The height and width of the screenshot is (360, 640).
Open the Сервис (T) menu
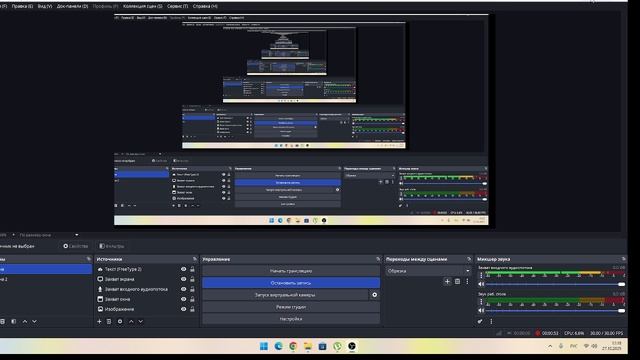[178, 6]
